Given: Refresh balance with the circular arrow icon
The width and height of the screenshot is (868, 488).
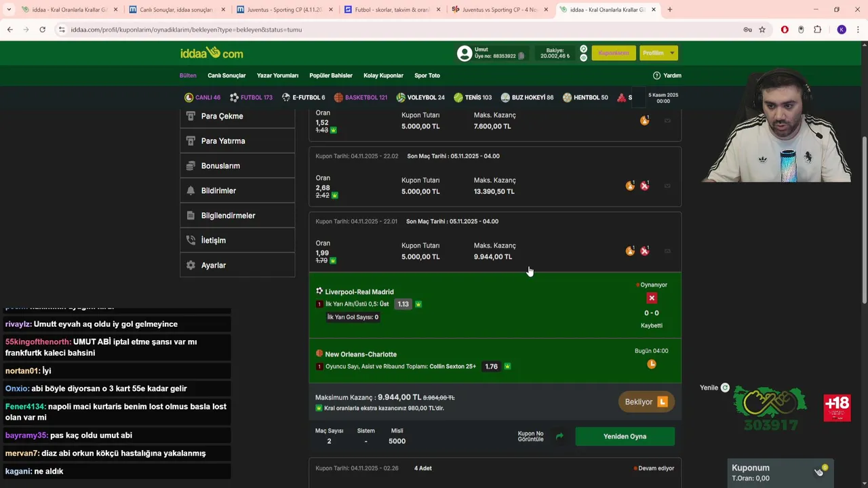Looking at the screenshot, I should coord(583,49).
